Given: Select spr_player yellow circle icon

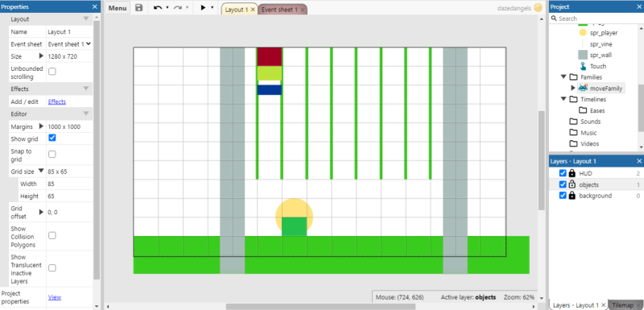Looking at the screenshot, I should 582,33.
